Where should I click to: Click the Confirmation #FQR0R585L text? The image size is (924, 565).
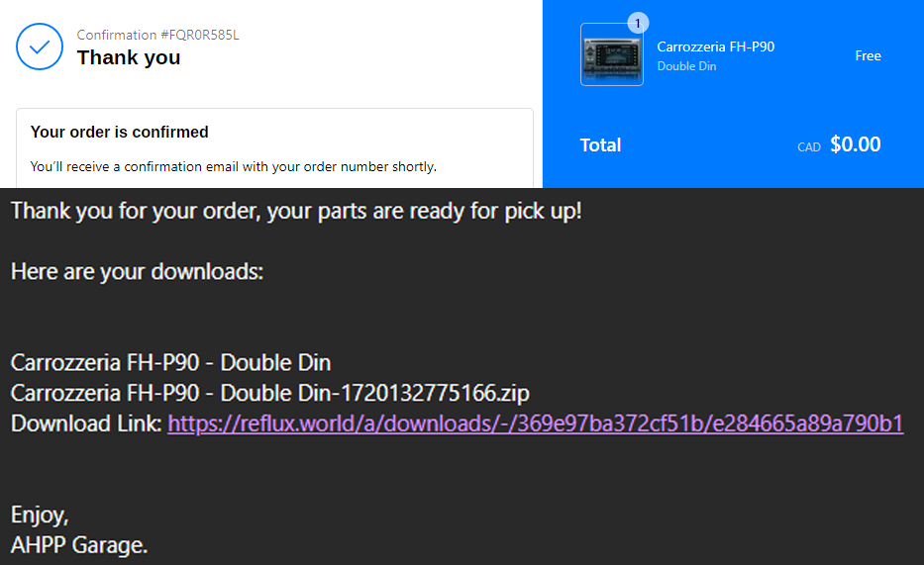158,36
